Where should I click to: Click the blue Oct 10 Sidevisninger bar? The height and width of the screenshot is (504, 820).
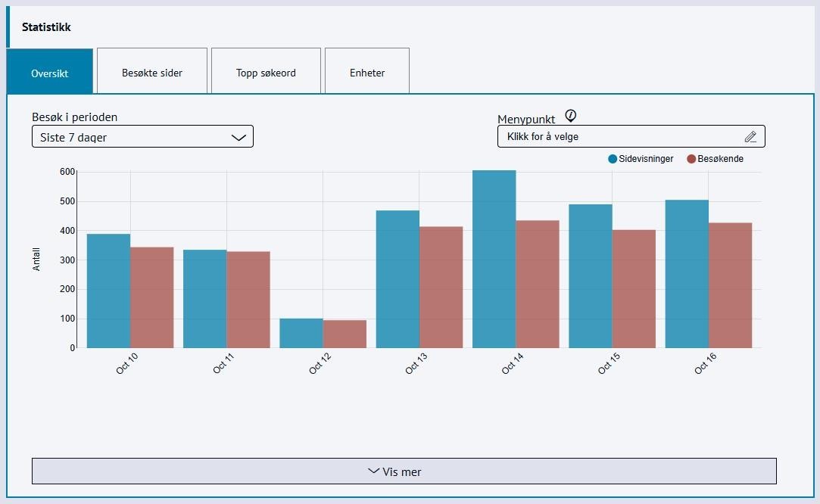[108, 291]
